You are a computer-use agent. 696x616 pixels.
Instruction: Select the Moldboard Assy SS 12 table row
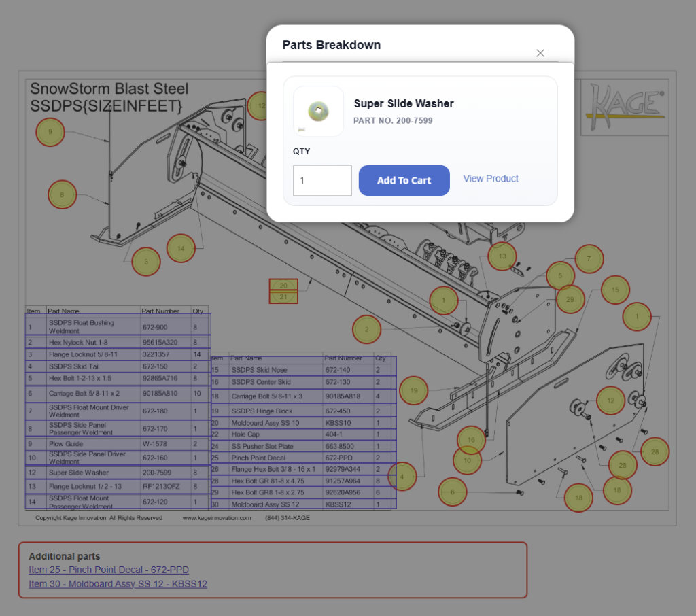[x=303, y=504]
